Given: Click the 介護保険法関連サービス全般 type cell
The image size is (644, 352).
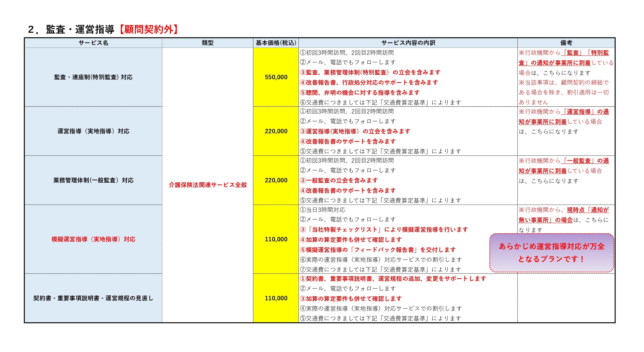Looking at the screenshot, I should (208, 185).
